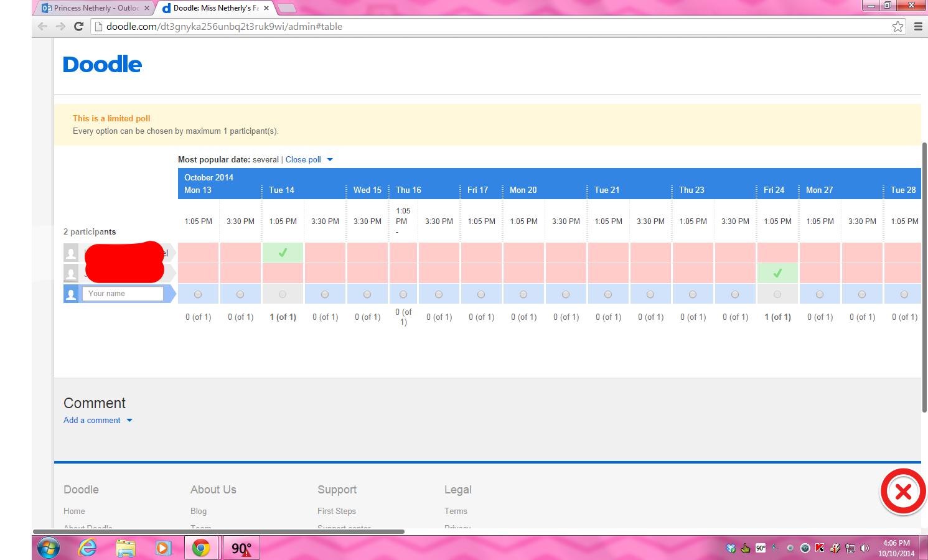
Task: Open the Home footer link
Action: [74, 511]
